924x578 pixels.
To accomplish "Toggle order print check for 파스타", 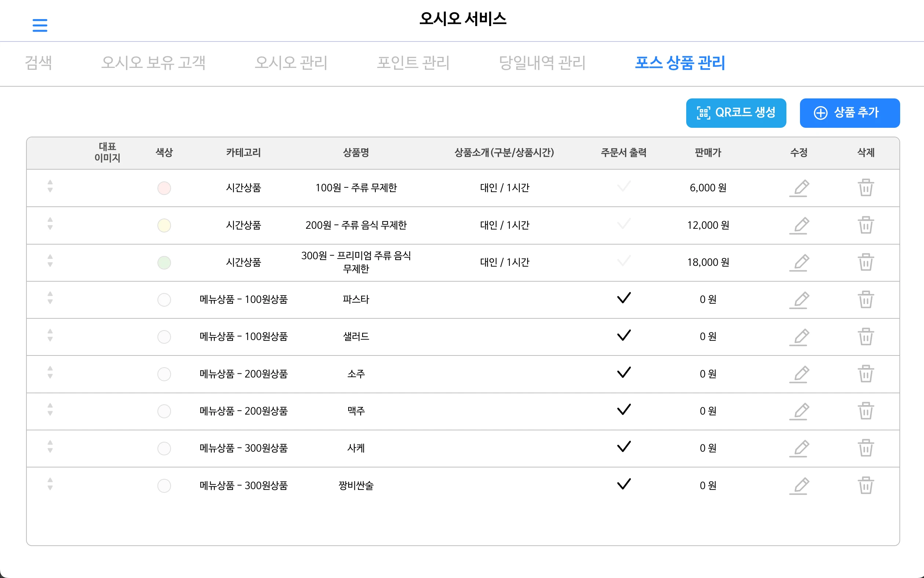I will pyautogui.click(x=624, y=298).
